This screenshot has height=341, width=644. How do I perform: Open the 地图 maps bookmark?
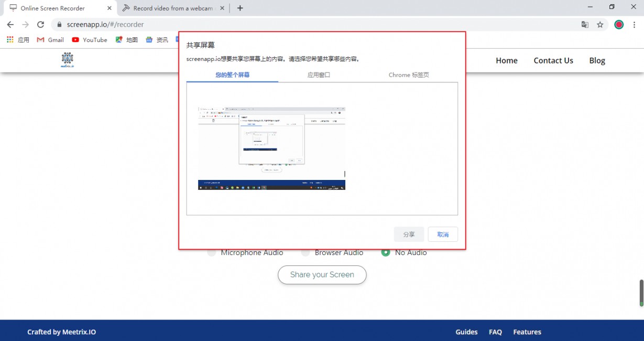click(x=126, y=40)
